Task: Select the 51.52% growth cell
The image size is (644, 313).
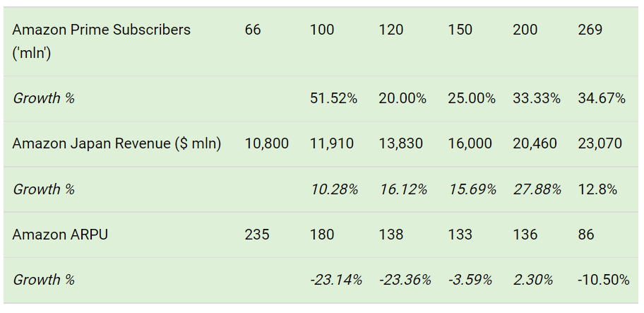Action: click(x=333, y=99)
